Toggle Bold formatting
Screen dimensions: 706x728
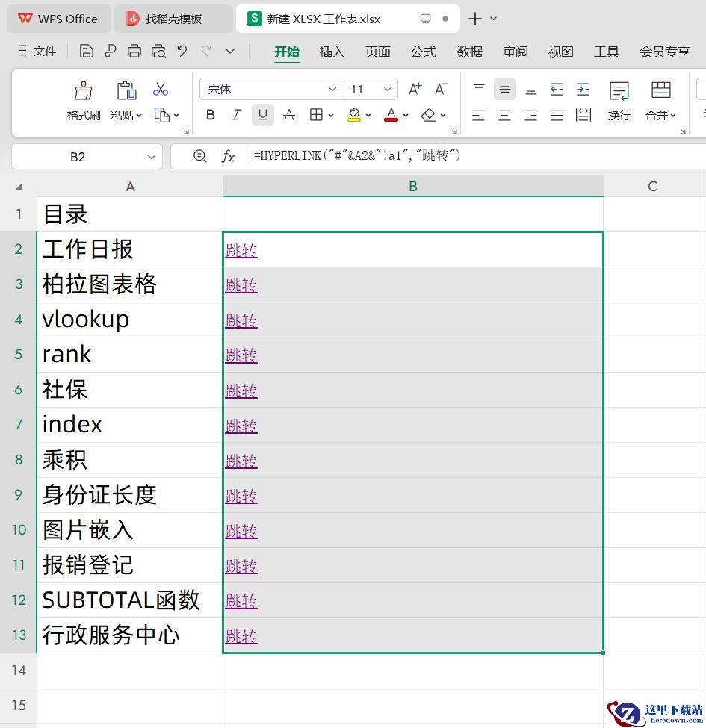tap(211, 115)
